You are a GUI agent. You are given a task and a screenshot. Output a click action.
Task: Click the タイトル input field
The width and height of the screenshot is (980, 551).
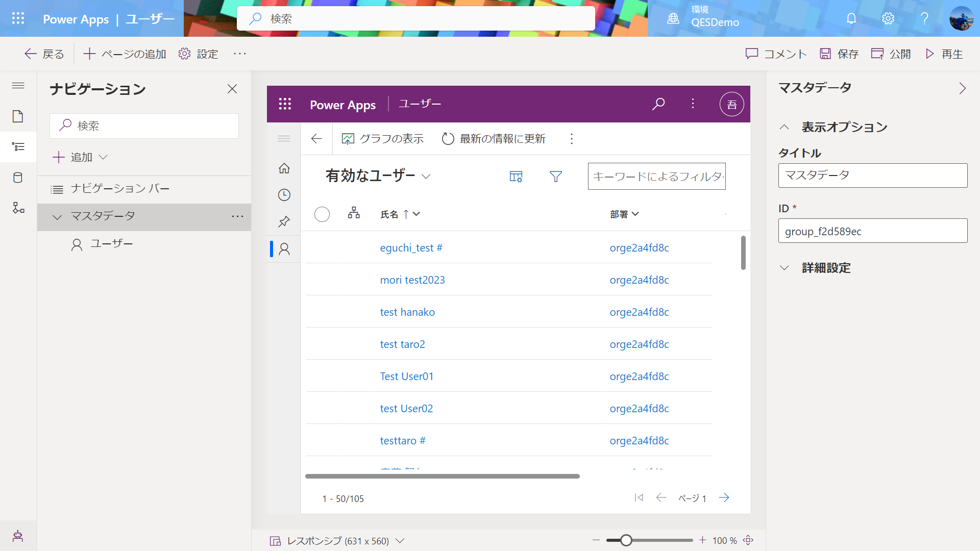[873, 176]
